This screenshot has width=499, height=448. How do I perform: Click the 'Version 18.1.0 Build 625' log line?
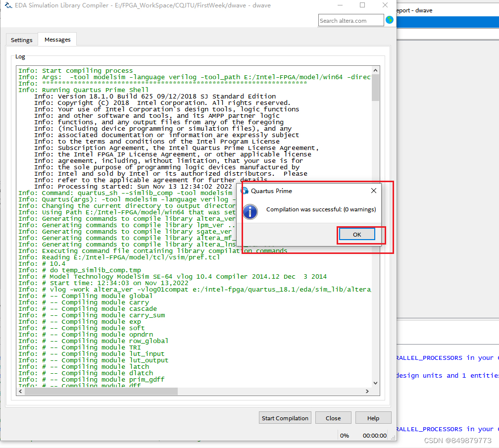(x=155, y=97)
